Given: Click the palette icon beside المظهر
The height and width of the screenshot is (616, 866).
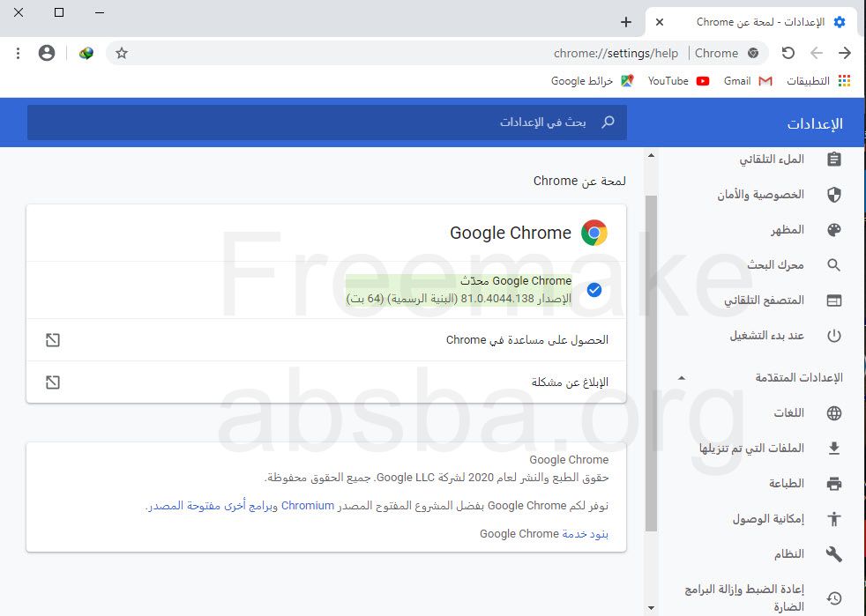Looking at the screenshot, I should pos(834,230).
